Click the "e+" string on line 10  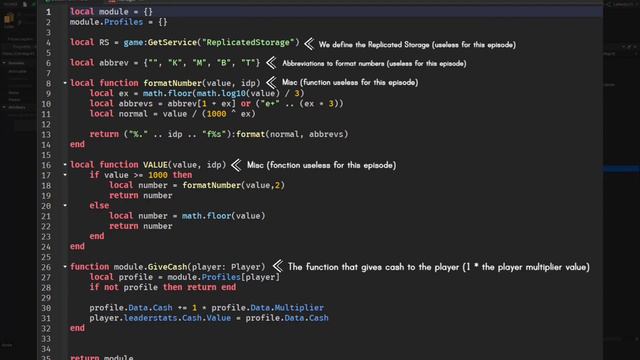point(269,104)
